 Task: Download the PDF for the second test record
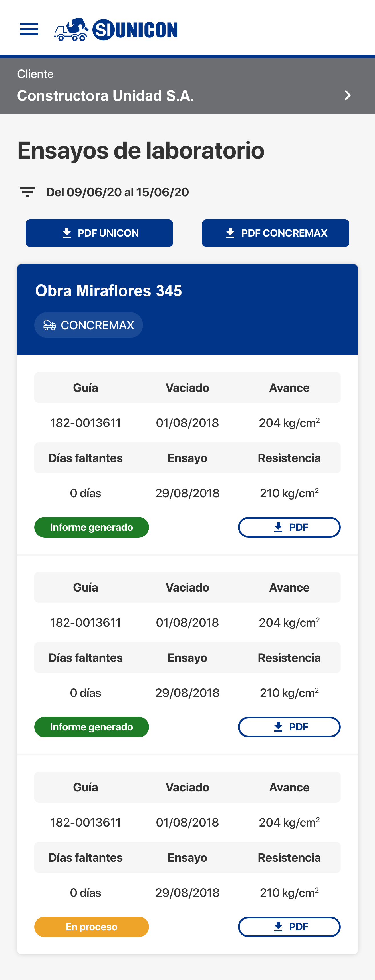[x=289, y=727]
